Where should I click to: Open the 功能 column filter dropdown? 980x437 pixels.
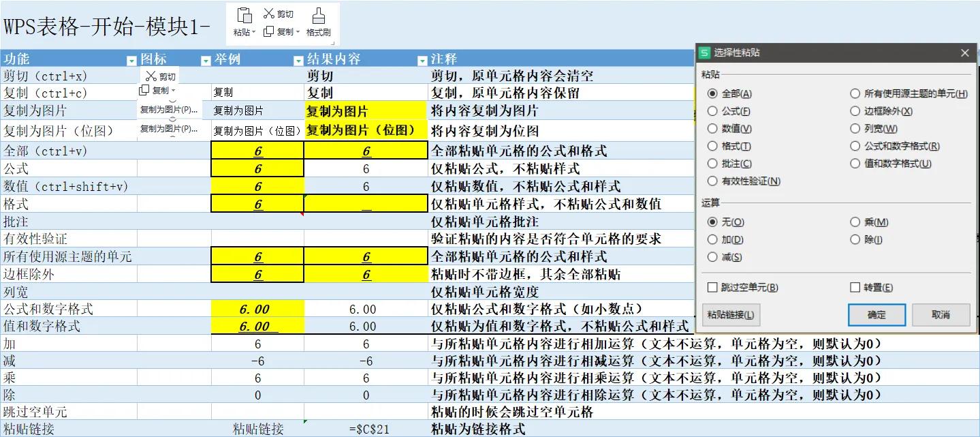tap(131, 61)
